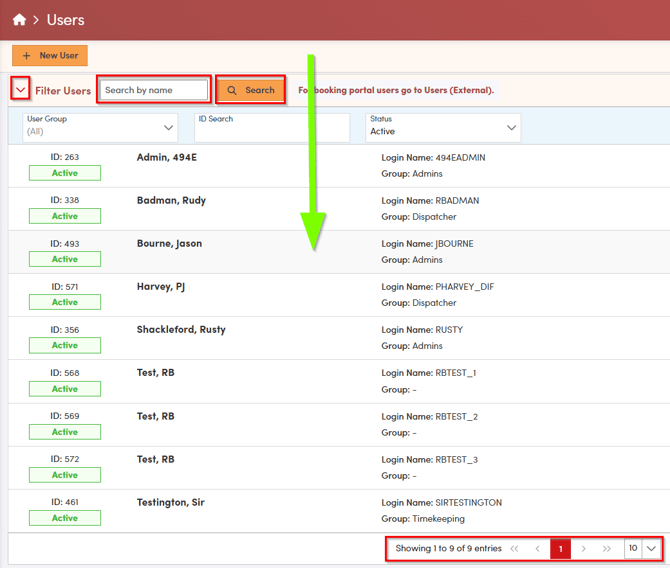Open the Status dropdown
The image size is (670, 568).
tap(443, 126)
